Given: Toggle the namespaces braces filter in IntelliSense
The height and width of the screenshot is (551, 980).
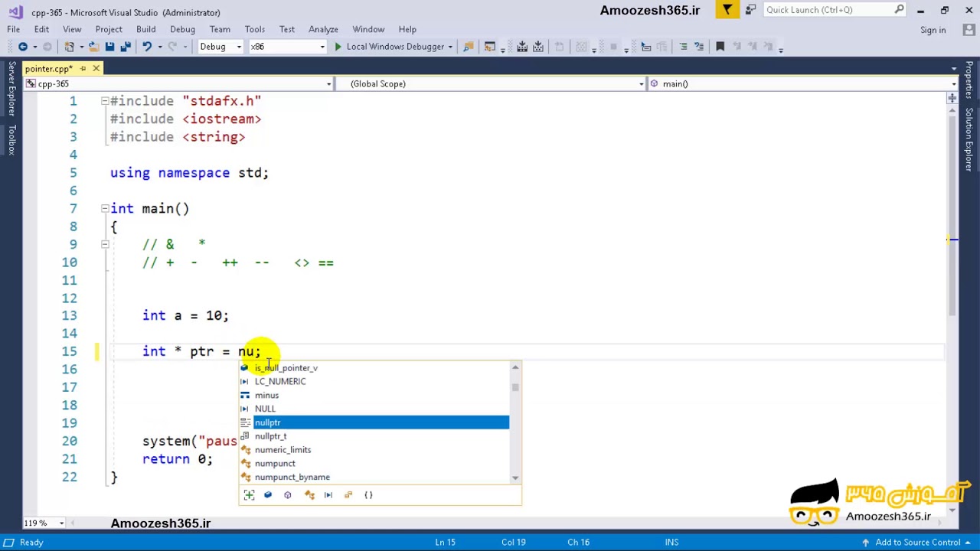Looking at the screenshot, I should (368, 495).
